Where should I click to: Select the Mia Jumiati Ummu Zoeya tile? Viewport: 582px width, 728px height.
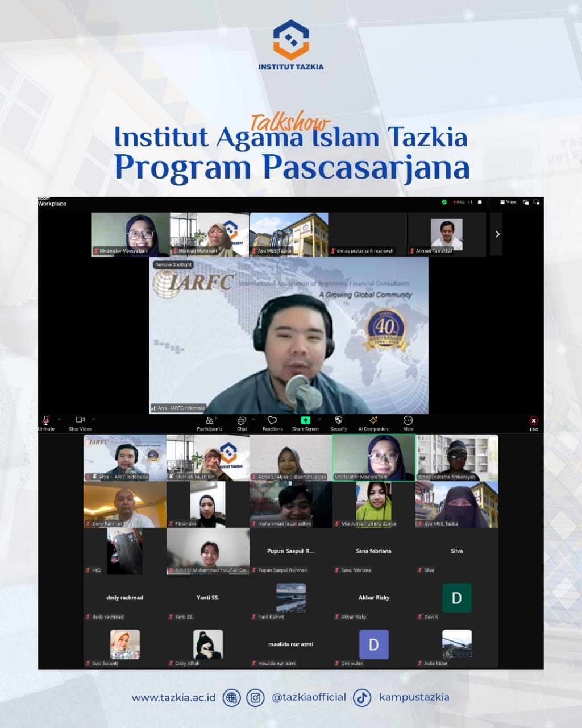tap(373, 504)
